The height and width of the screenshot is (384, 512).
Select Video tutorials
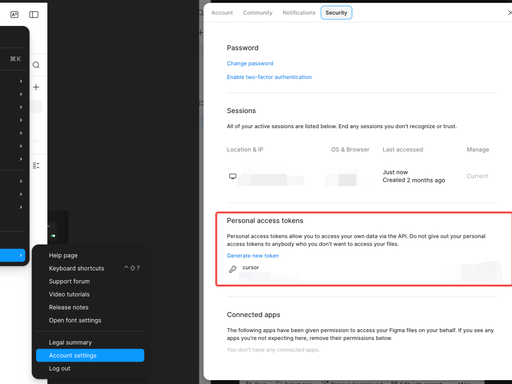pos(90,294)
